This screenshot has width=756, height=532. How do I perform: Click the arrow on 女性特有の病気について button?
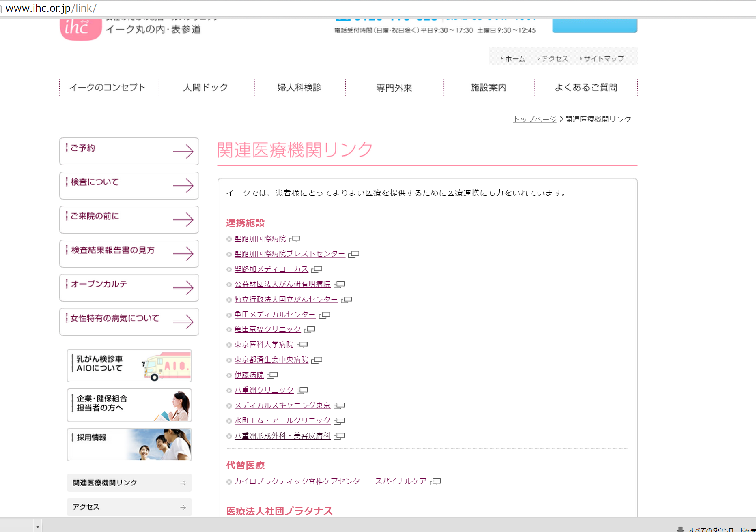[x=183, y=322]
